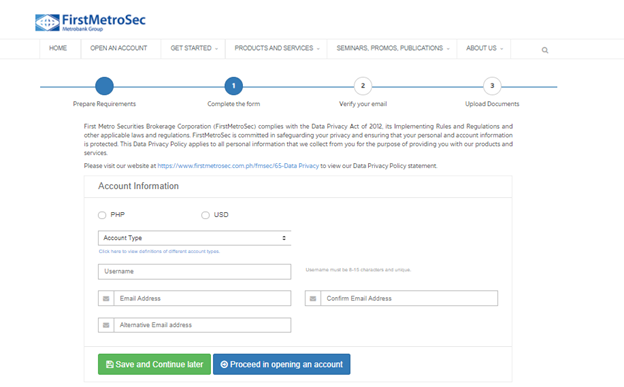Click step 1 Complete the form circle
The width and height of the screenshot is (624, 387).
coord(234,86)
